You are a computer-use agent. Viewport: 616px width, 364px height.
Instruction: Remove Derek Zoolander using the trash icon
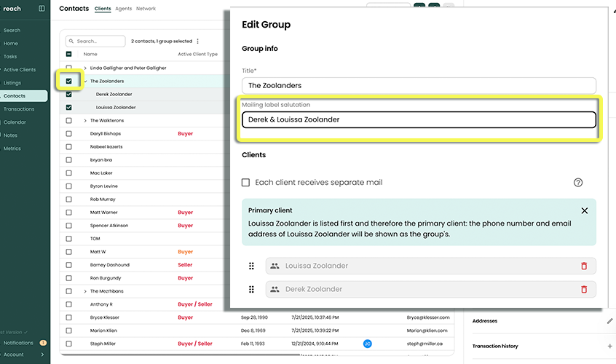584,289
